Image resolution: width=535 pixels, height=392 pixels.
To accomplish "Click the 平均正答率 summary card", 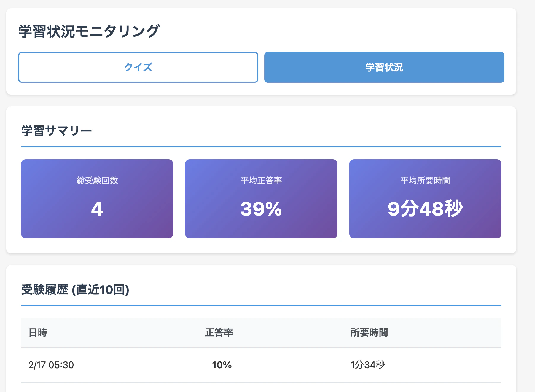I will [261, 199].
